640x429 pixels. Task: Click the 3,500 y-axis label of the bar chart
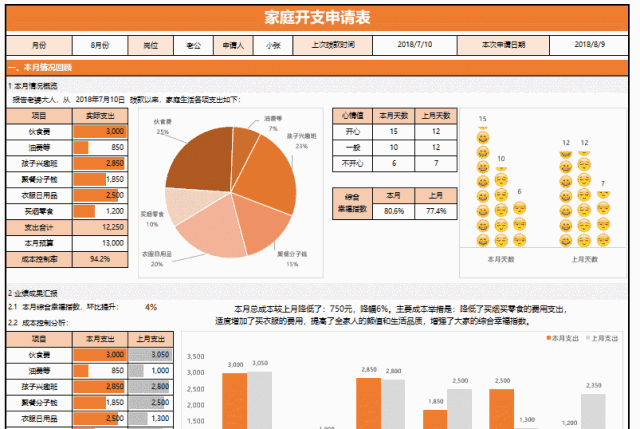[x=196, y=356]
